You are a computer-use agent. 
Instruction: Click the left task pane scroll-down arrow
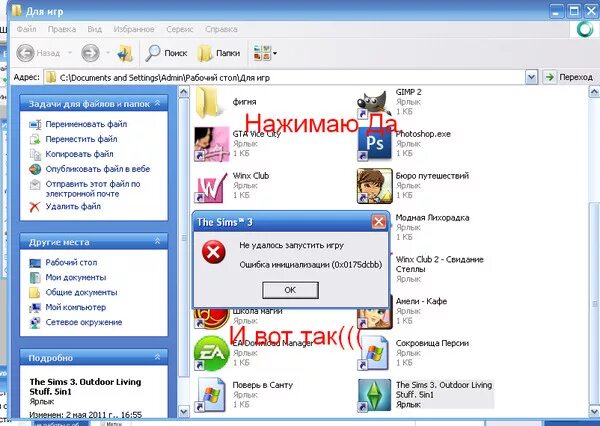pyautogui.click(x=184, y=412)
